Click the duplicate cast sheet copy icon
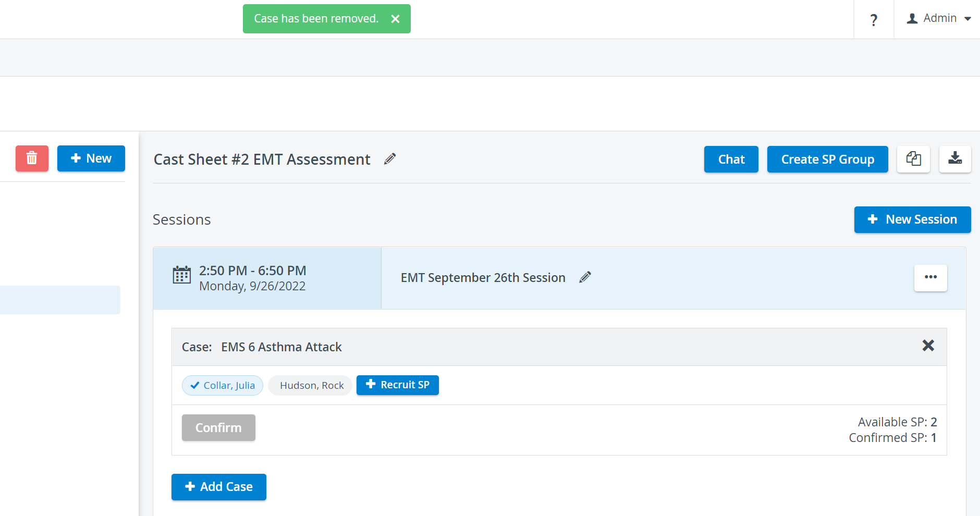The height and width of the screenshot is (516, 980). (x=913, y=159)
